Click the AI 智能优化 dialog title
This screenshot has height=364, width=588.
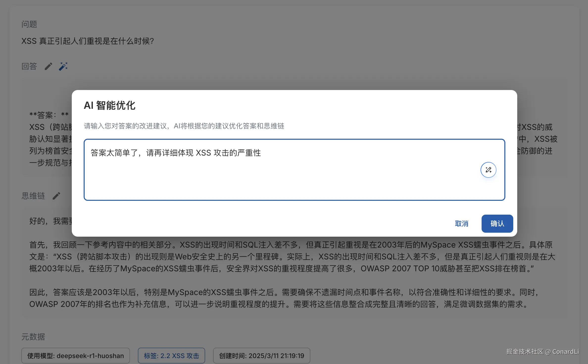coord(110,105)
